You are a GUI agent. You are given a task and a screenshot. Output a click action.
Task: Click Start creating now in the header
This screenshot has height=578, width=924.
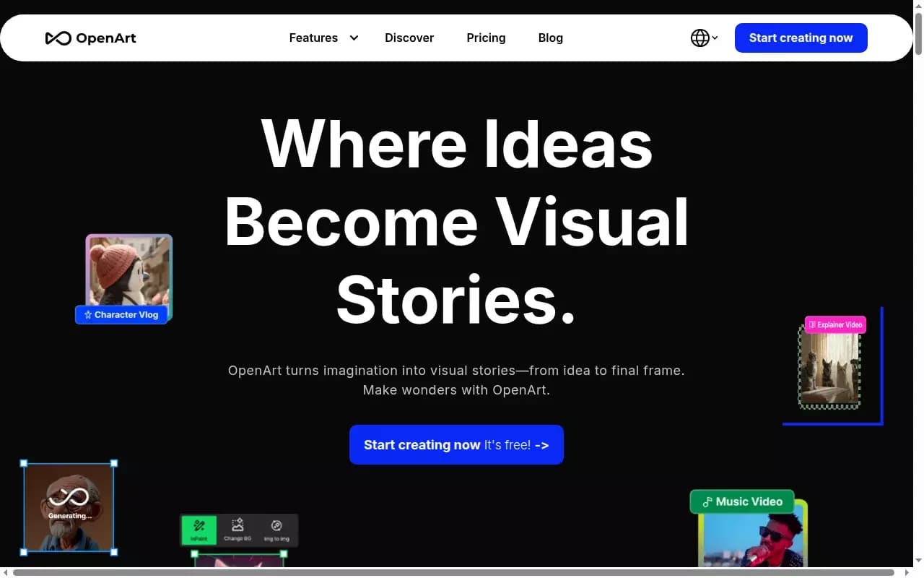[801, 38]
